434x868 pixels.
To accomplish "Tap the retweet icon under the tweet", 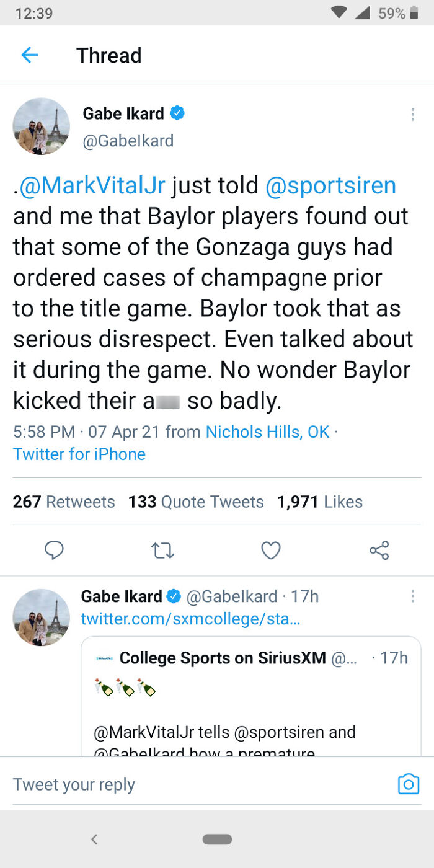I will coord(163,550).
